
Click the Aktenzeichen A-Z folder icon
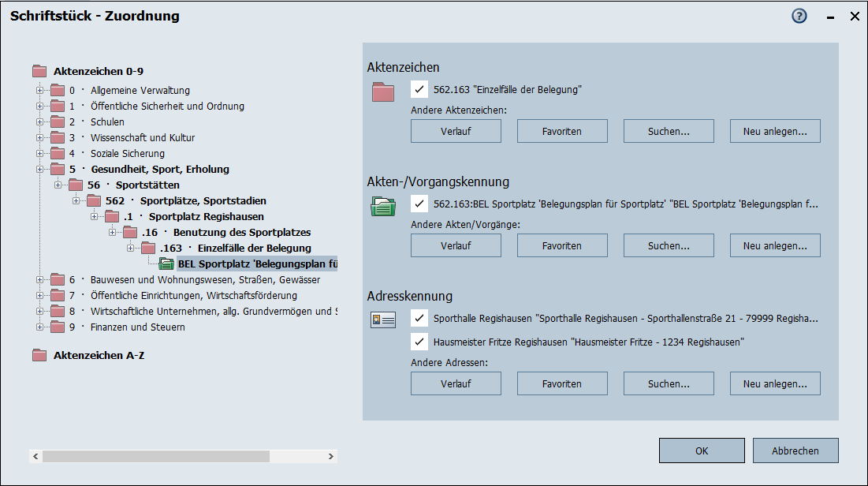pyautogui.click(x=39, y=355)
